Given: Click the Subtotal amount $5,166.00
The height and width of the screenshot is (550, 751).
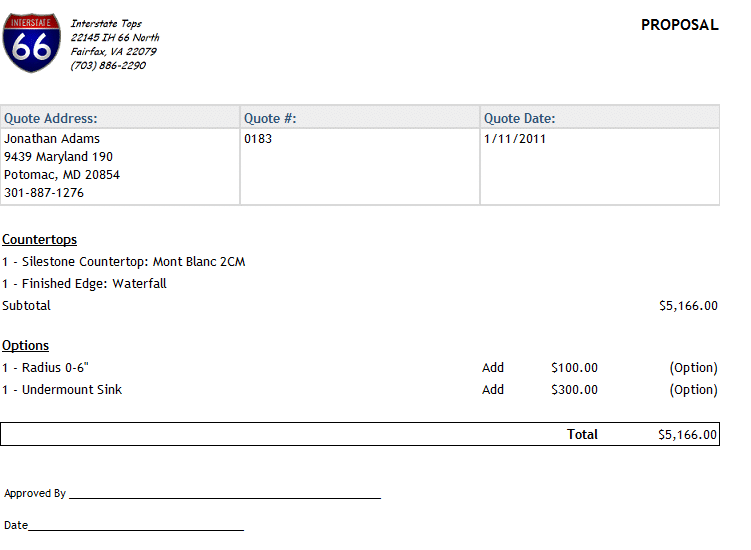Looking at the screenshot, I should tap(688, 306).
